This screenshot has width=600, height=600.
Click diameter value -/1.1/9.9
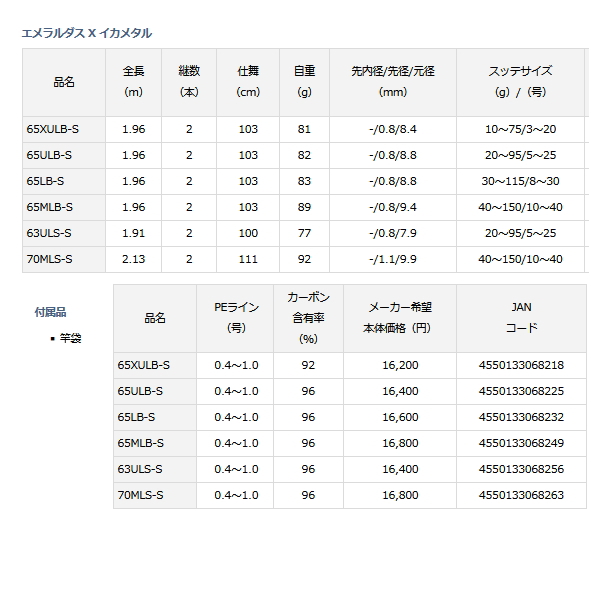(x=393, y=259)
